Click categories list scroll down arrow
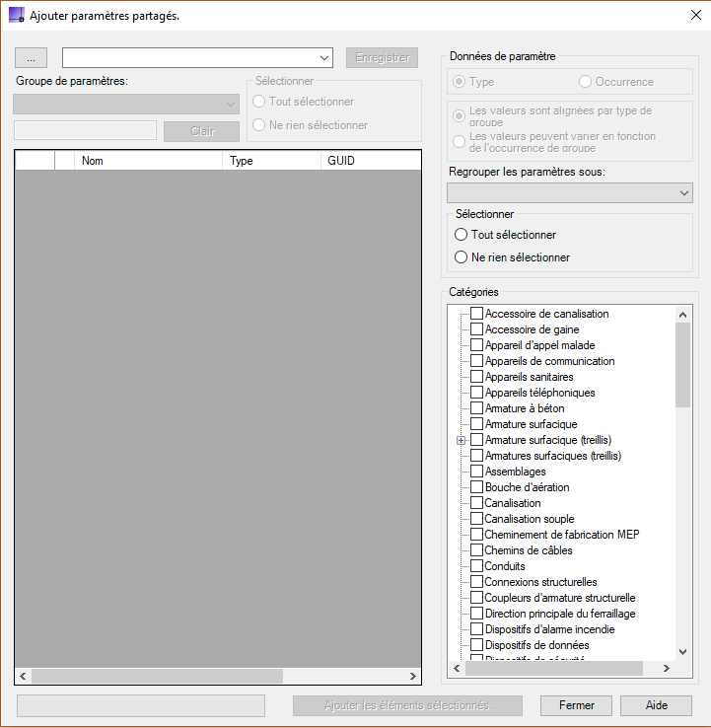 [682, 652]
